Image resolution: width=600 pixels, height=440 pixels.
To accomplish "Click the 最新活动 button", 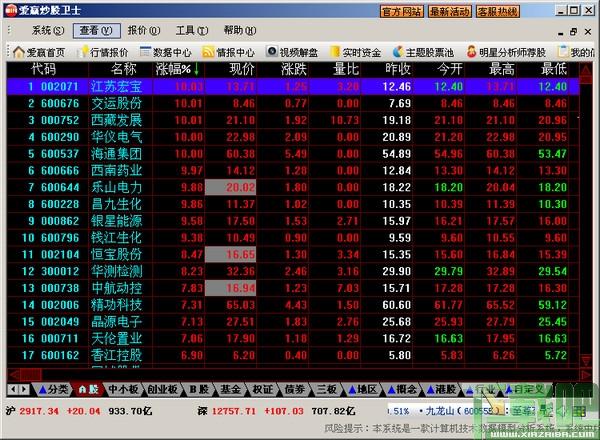I will tap(450, 11).
